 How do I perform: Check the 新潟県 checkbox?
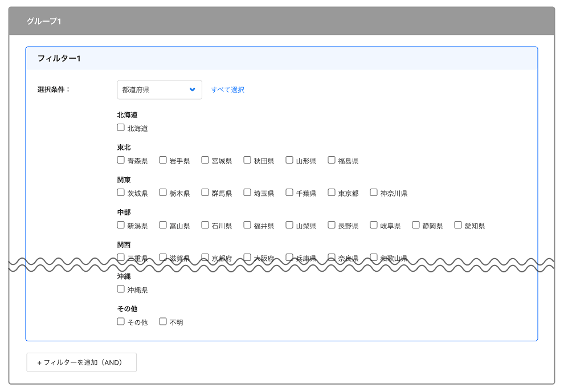point(121,225)
